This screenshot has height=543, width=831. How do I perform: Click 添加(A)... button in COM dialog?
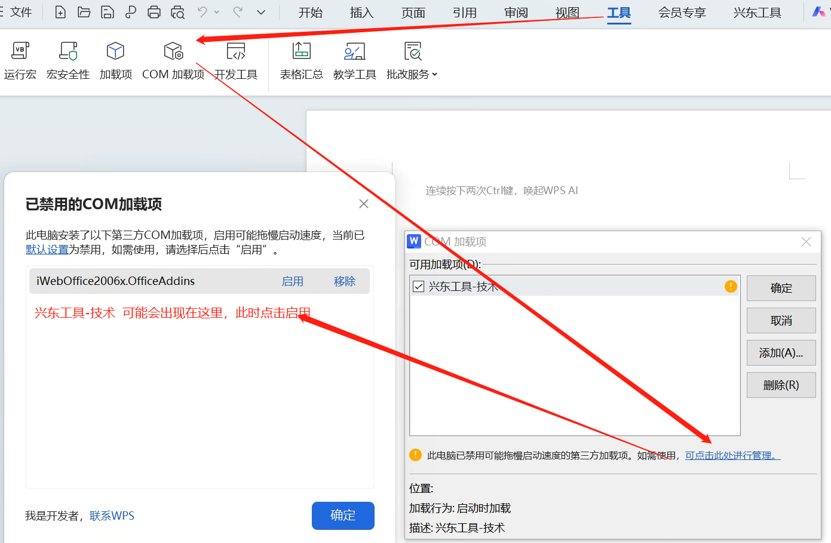tap(780, 353)
